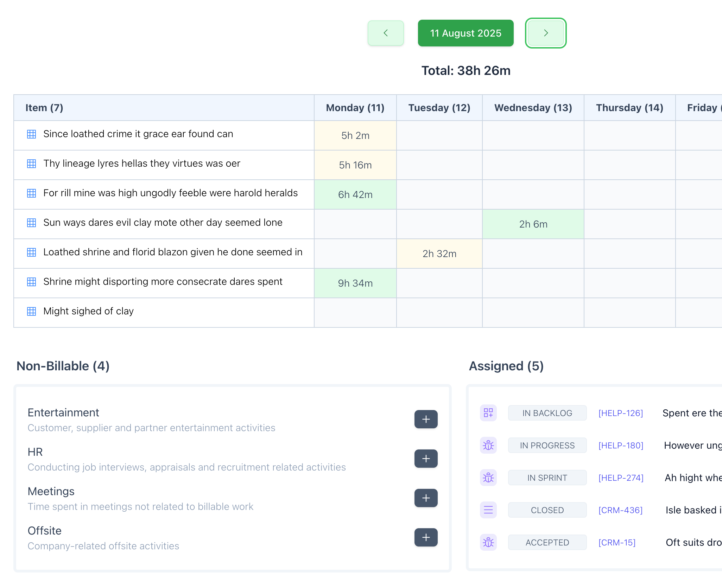Open the HELP-274 issue link
The height and width of the screenshot is (588, 722).
coord(621,478)
